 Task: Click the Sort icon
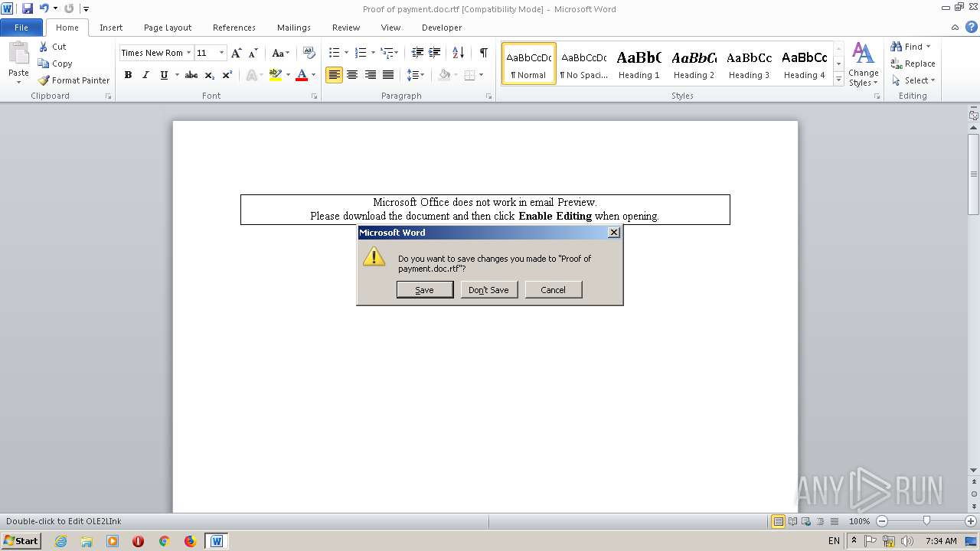tap(459, 53)
